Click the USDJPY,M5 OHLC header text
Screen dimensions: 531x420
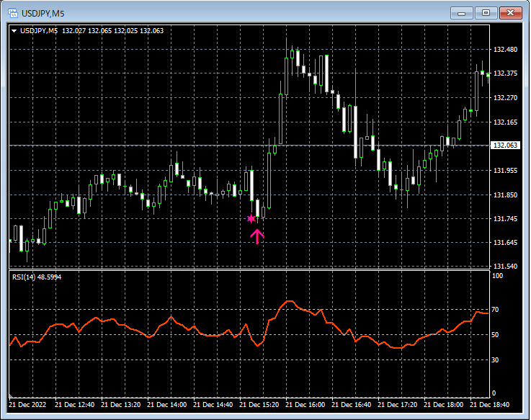pyautogui.click(x=92, y=31)
